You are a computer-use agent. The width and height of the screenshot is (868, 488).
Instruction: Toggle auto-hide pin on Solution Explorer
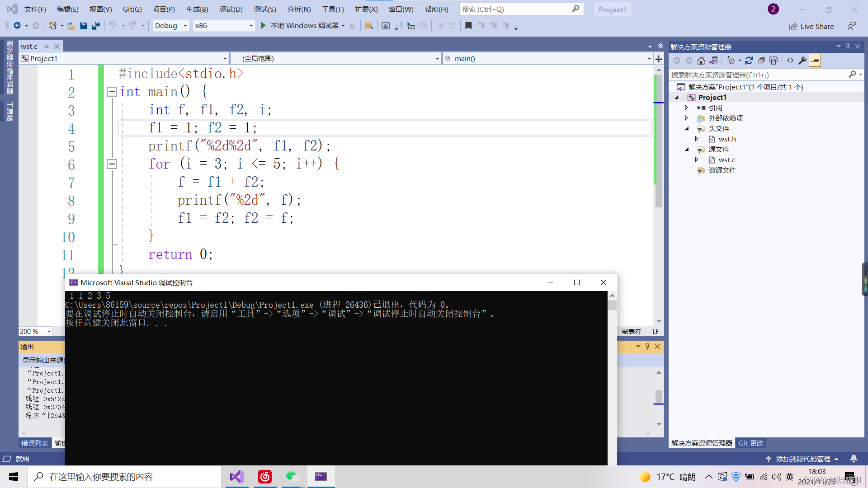848,46
